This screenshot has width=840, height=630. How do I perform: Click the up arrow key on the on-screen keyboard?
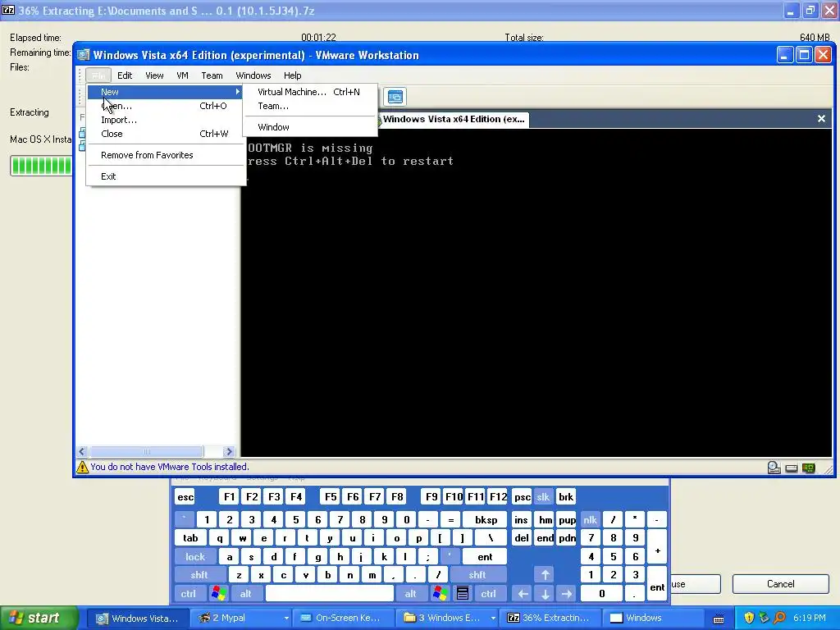click(545, 575)
